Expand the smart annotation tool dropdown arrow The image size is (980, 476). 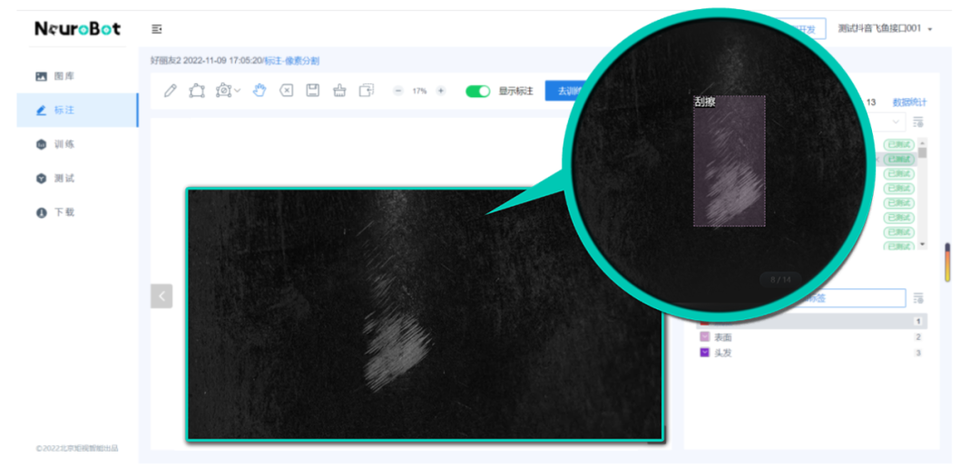coord(238,92)
